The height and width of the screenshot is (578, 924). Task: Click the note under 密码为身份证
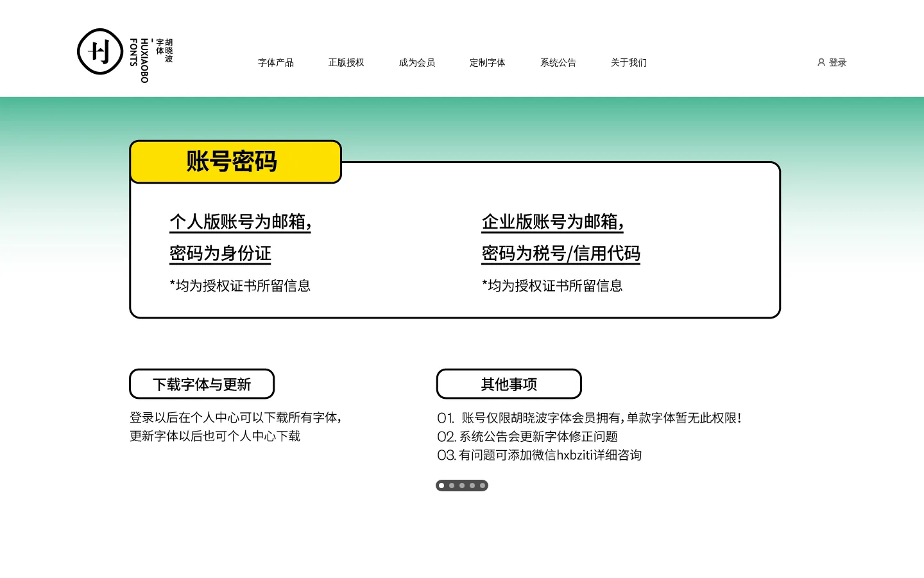point(240,286)
